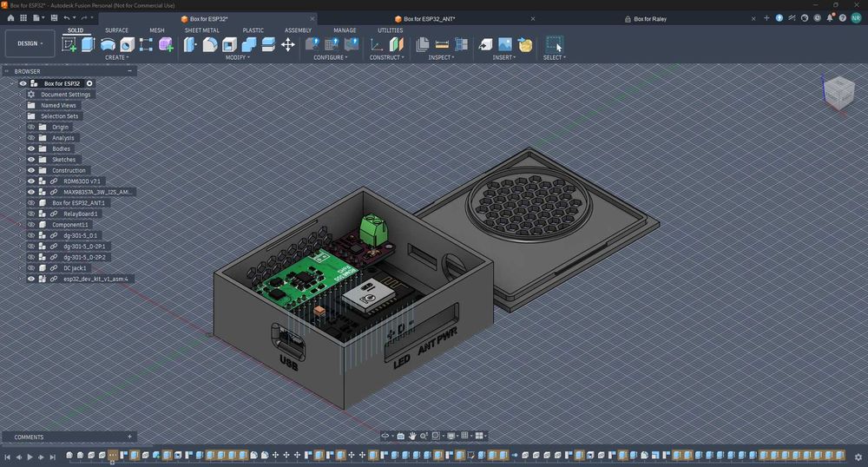This screenshot has width=868, height=467.
Task: Add a new comment plus button
Action: [130, 437]
